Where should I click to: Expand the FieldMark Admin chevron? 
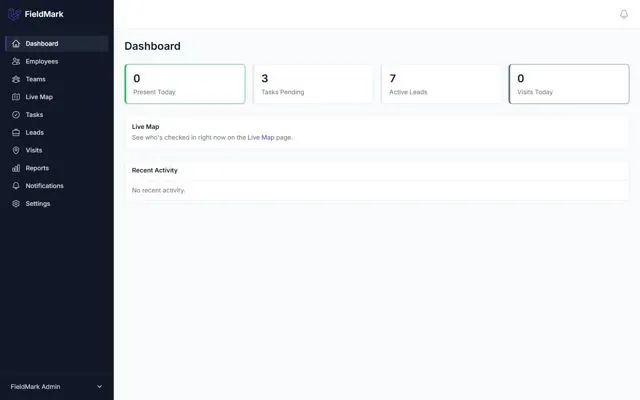pos(99,387)
